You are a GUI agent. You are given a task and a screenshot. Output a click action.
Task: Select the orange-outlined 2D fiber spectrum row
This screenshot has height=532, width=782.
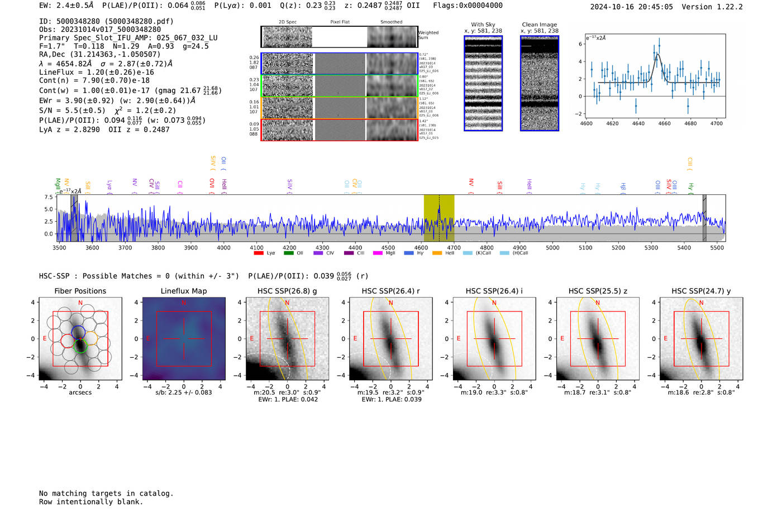coord(339,108)
